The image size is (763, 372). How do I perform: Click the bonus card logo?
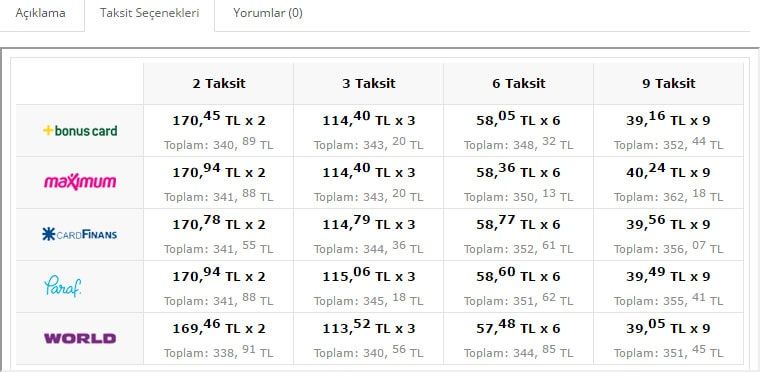click(x=80, y=130)
